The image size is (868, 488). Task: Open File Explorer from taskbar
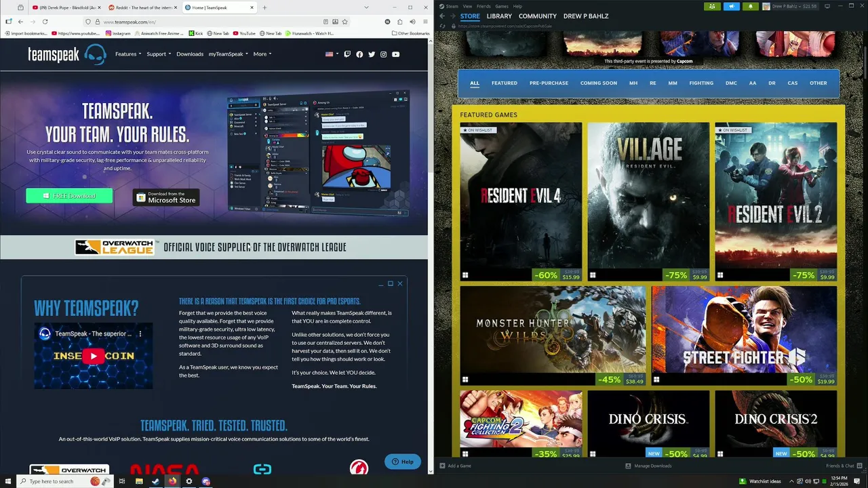138,481
